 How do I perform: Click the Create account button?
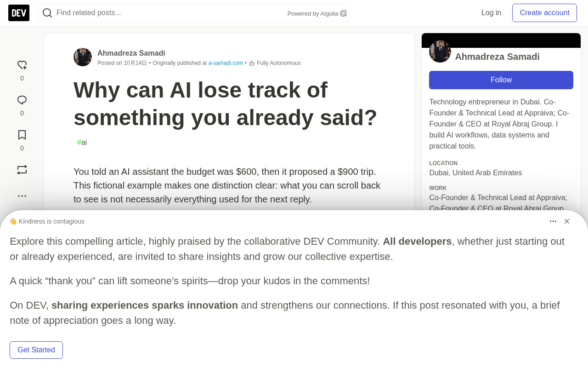click(x=544, y=13)
